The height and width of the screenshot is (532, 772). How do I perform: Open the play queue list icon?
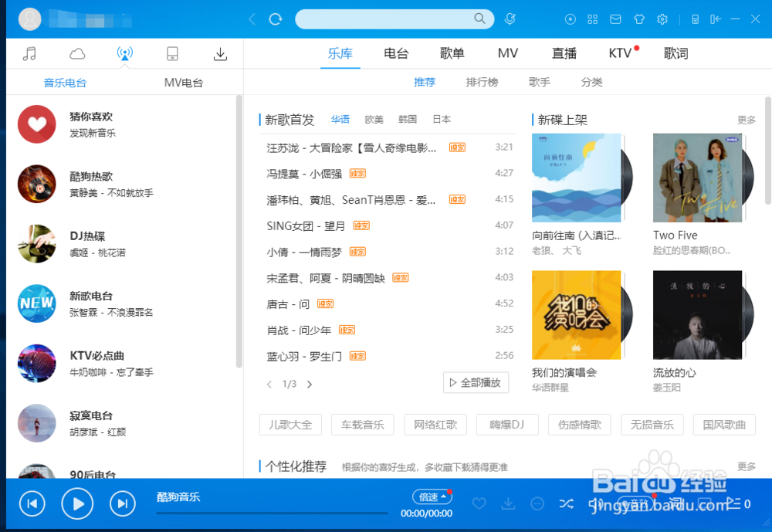733,503
